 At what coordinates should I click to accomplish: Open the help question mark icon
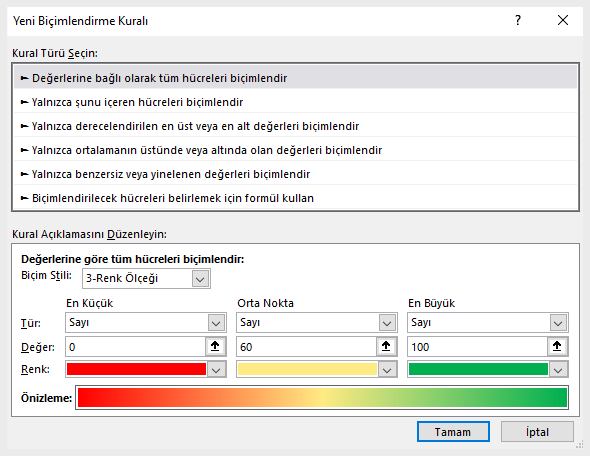coord(518,20)
